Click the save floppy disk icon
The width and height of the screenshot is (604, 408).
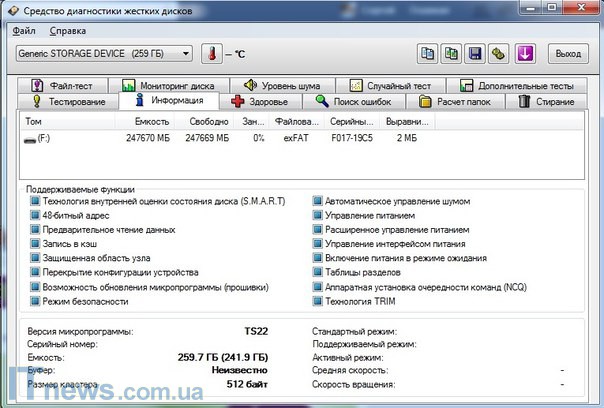[x=476, y=53]
